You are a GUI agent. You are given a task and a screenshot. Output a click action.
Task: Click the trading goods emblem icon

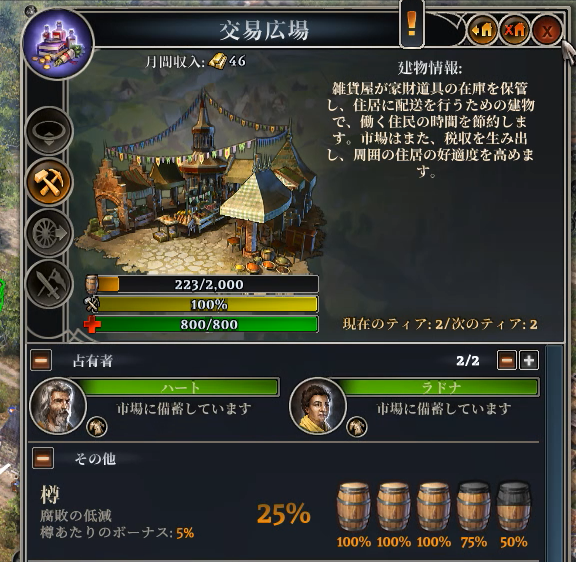pyautogui.click(x=58, y=45)
